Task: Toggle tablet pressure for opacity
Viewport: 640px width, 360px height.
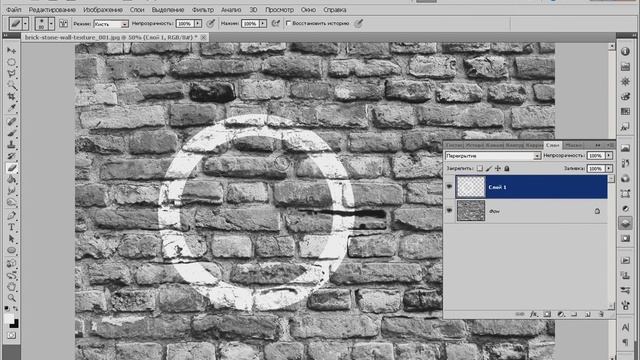Action: (x=211, y=24)
